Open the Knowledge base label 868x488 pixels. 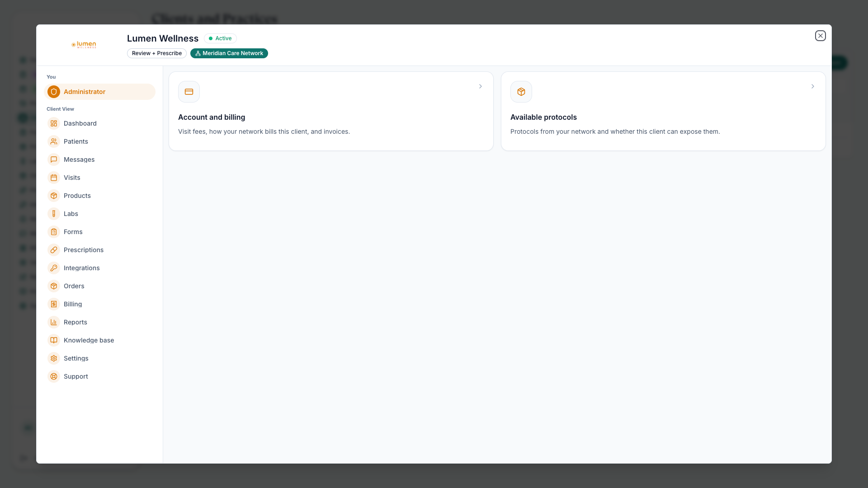(89, 340)
